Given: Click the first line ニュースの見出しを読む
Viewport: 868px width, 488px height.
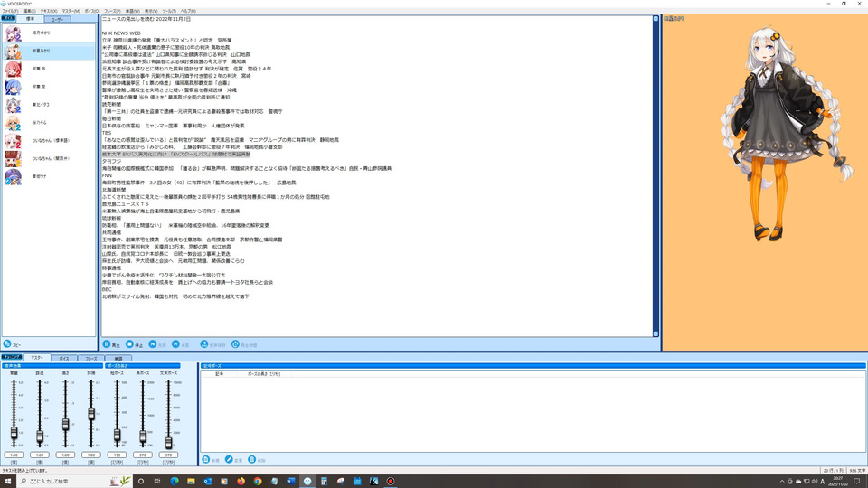Looking at the screenshot, I should click(146, 19).
